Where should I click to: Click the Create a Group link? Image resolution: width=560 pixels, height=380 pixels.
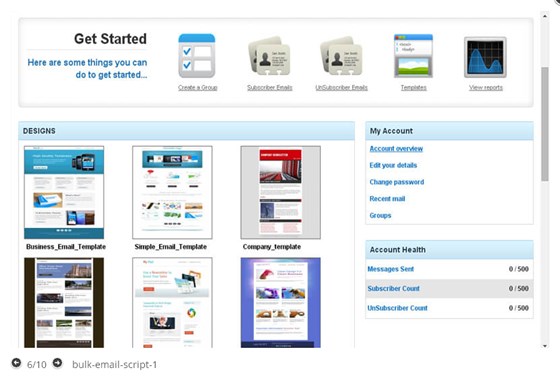coord(198,88)
